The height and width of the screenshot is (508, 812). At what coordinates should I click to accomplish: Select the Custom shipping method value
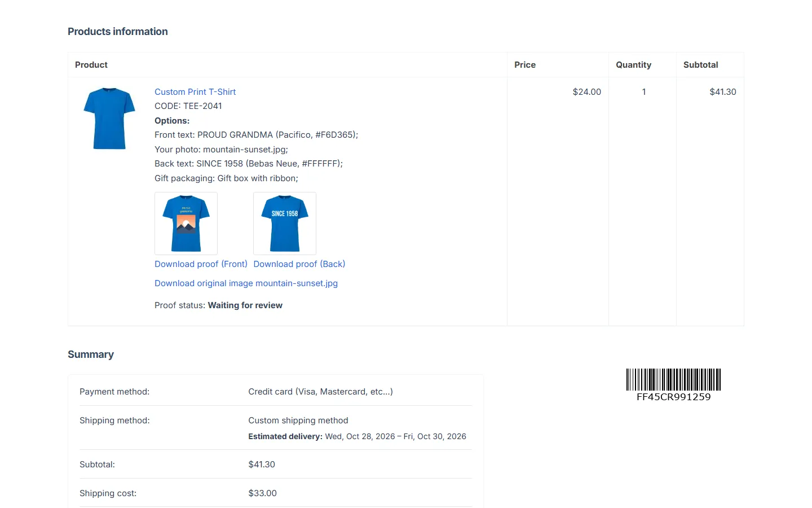coord(298,420)
